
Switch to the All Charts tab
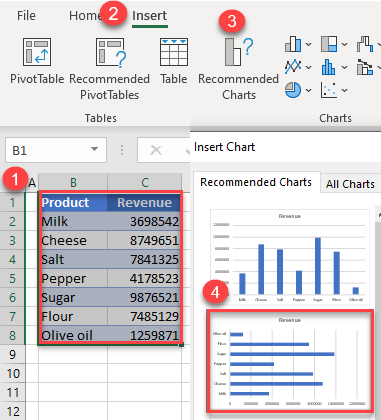[x=350, y=184]
